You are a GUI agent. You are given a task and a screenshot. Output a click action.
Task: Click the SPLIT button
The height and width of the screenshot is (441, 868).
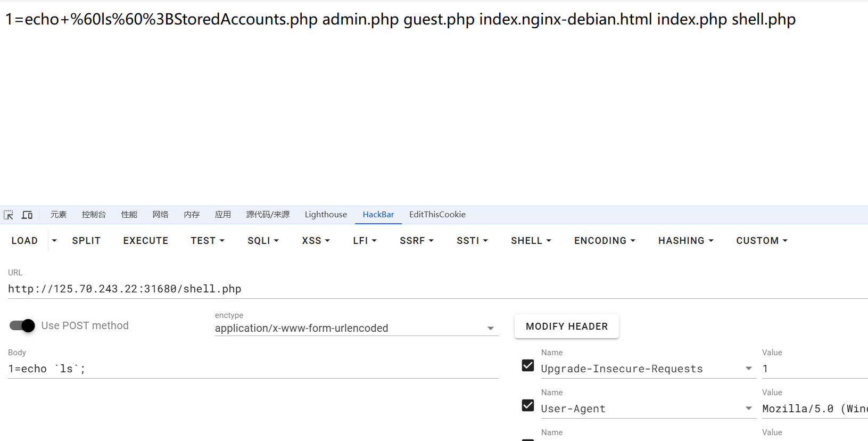point(86,241)
